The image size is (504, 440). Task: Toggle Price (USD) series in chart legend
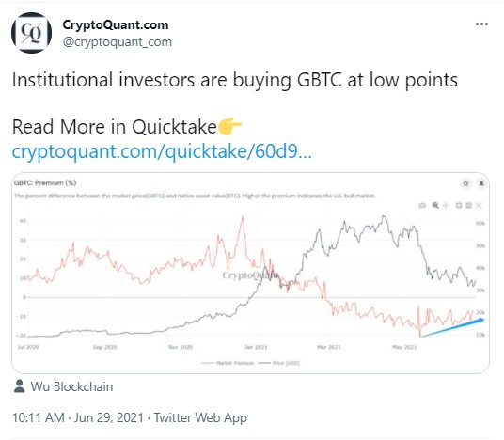point(279,363)
